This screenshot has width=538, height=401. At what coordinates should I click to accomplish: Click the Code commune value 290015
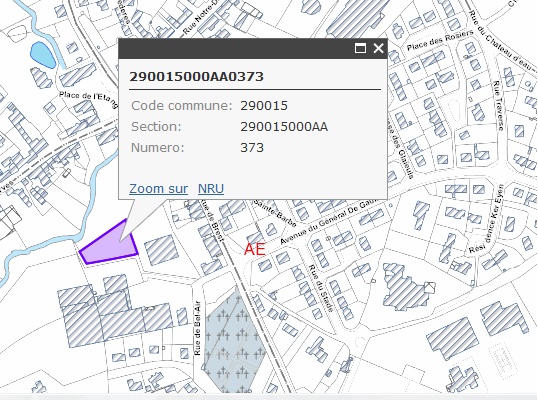click(x=264, y=106)
